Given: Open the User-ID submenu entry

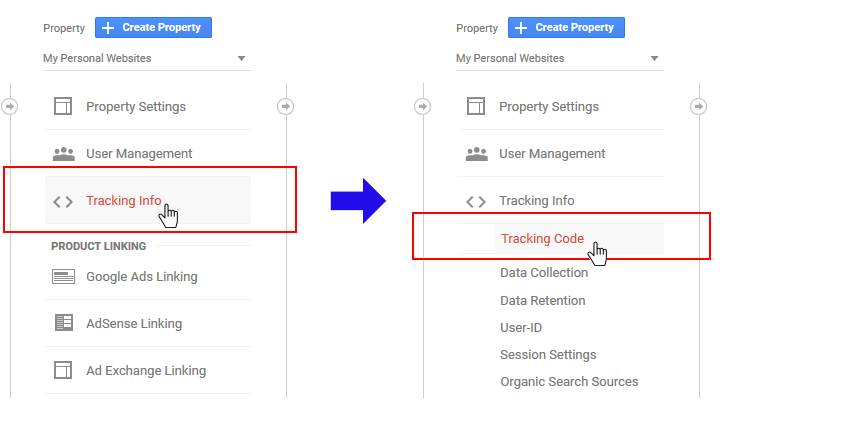Looking at the screenshot, I should click(521, 328).
